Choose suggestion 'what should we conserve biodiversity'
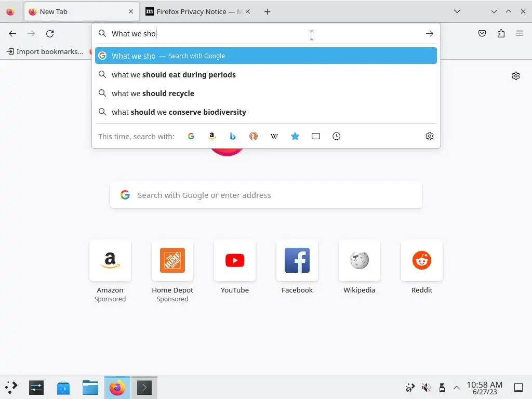 click(x=265, y=112)
